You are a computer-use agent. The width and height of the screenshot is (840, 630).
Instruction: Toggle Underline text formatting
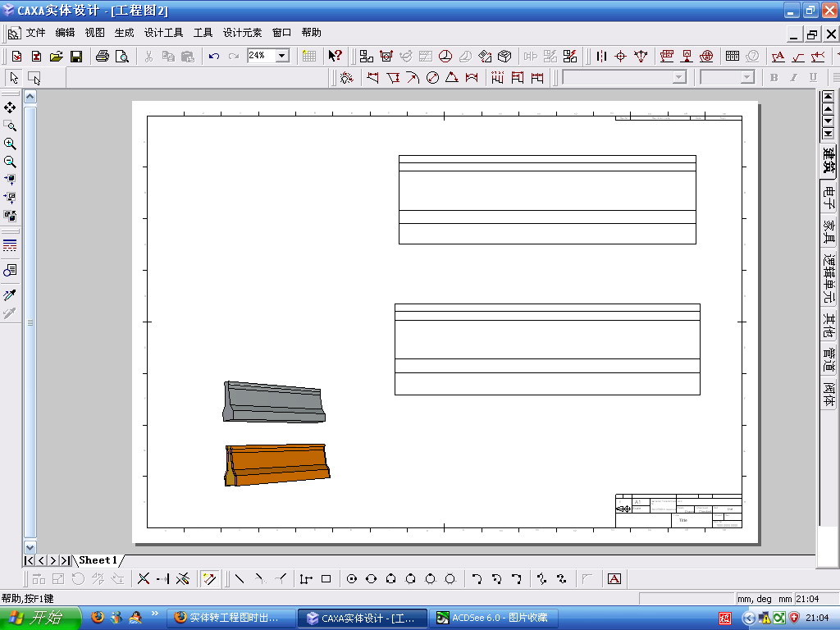pos(813,78)
